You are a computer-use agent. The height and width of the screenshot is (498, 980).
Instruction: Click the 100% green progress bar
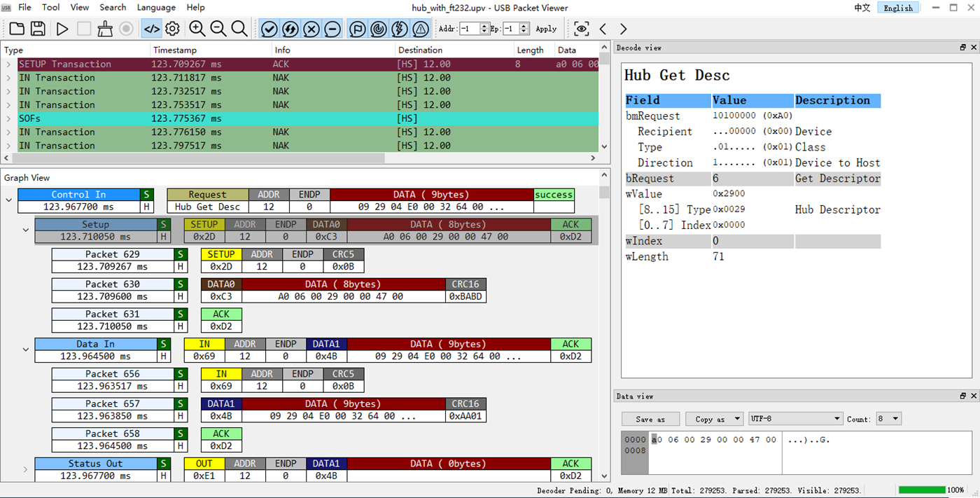[920, 490]
